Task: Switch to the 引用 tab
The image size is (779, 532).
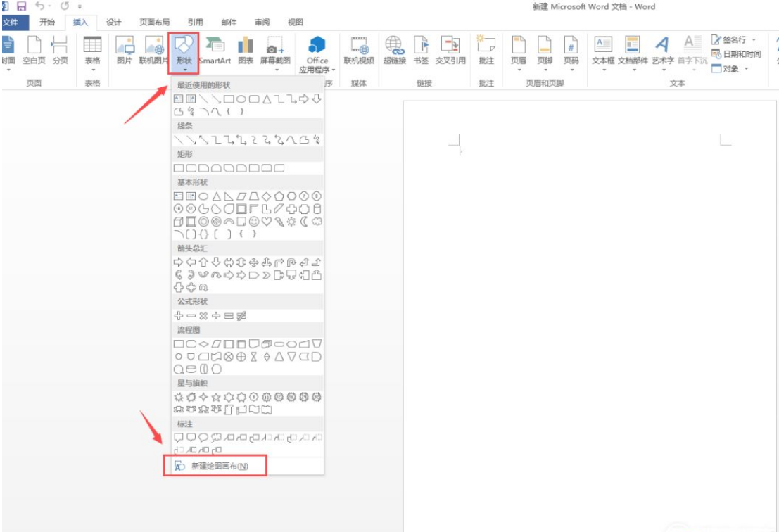Action: click(x=195, y=23)
